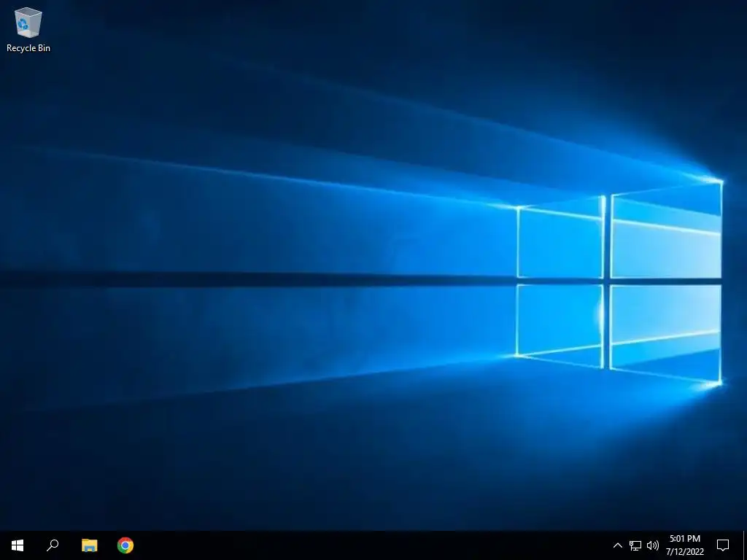Viewport: 747px width, 560px height.
Task: Open Google Chrome from taskbar
Action: pos(125,545)
